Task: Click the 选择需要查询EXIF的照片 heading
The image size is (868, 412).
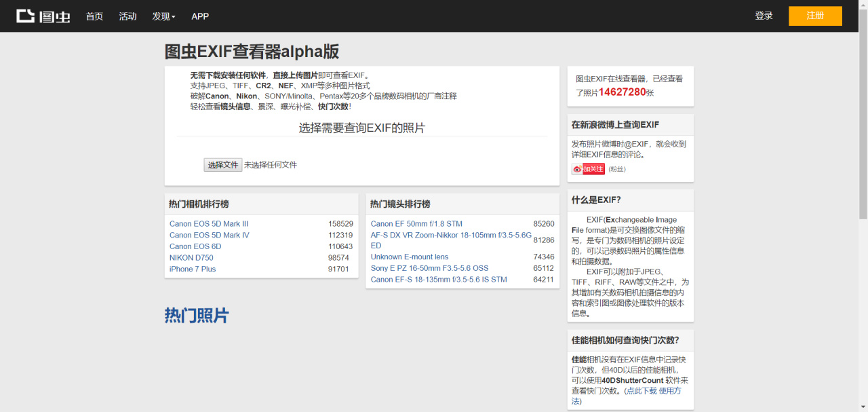Action: [362, 128]
